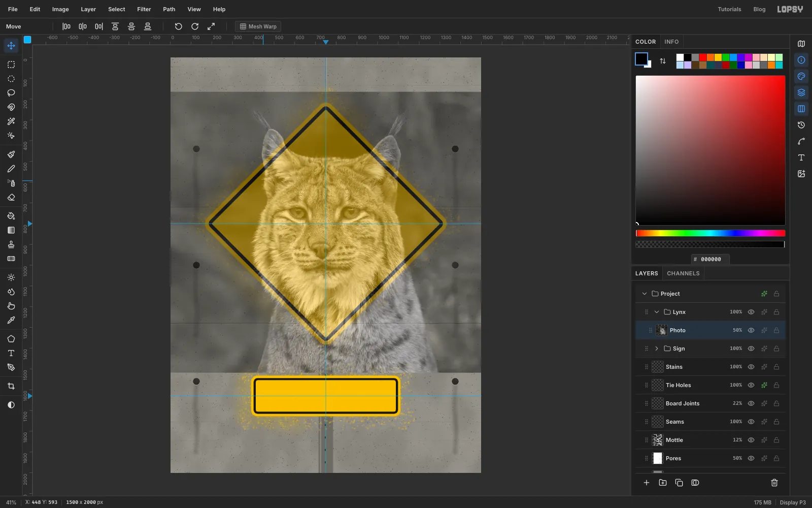This screenshot has width=812, height=508.
Task: Open the Tutorials link
Action: click(x=729, y=9)
